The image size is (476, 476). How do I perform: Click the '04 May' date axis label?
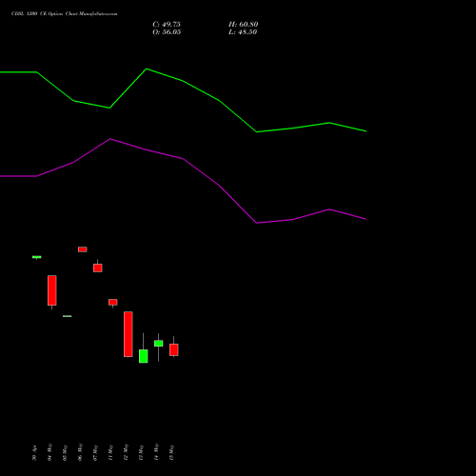pyautogui.click(x=50, y=452)
